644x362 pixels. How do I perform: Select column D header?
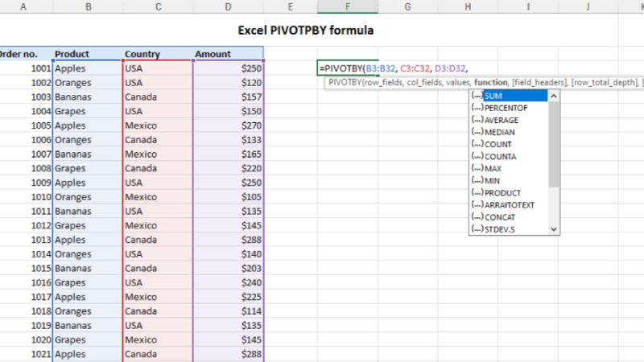pos(228,6)
